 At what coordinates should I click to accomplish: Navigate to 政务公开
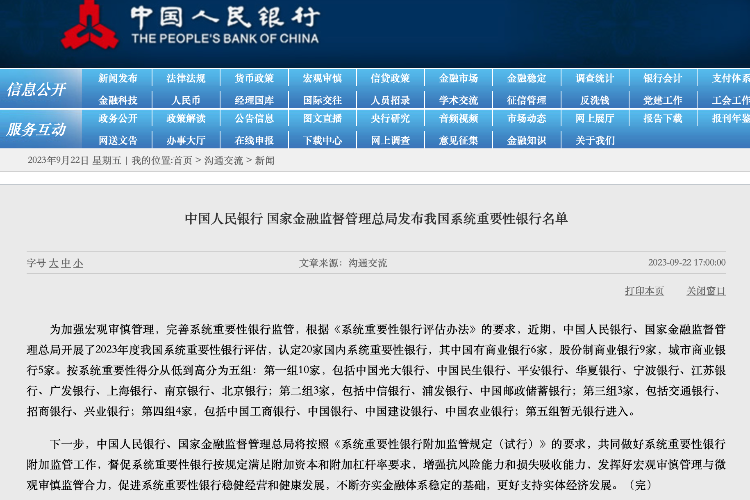pos(118,118)
